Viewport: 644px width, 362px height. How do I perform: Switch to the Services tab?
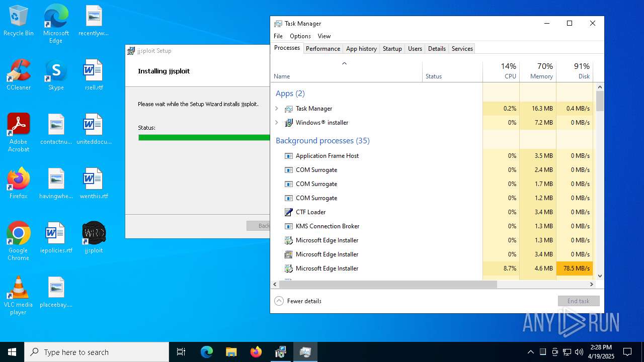(x=462, y=49)
